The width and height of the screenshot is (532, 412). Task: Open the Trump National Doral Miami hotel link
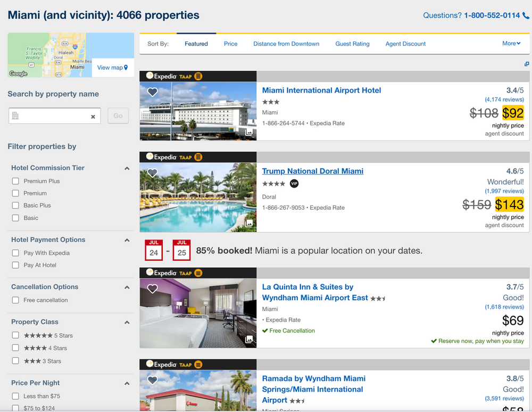point(312,171)
